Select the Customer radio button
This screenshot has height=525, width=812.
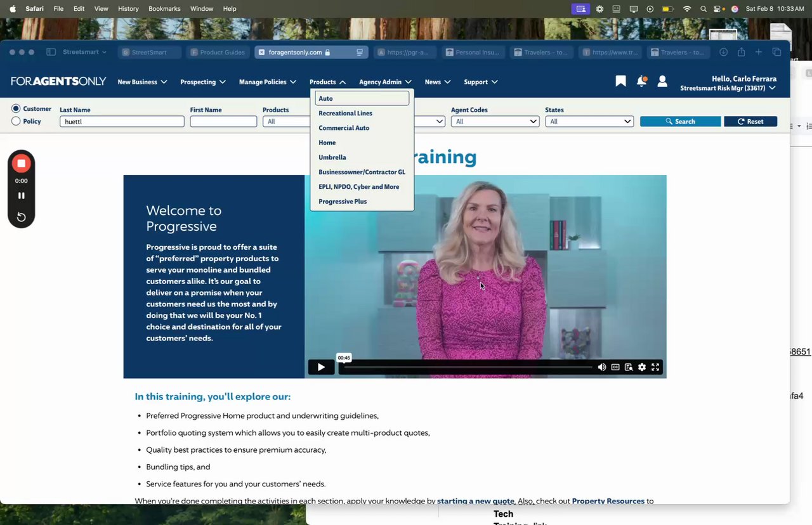16,108
